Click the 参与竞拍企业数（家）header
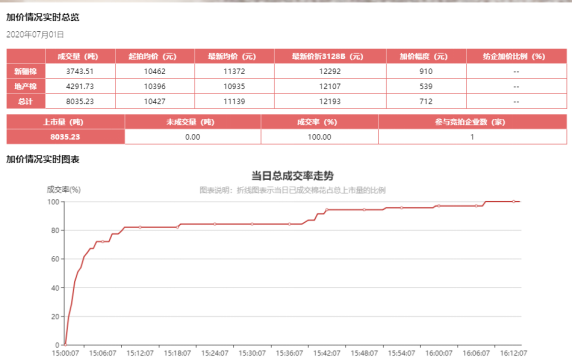The image size is (572, 361). (472, 122)
